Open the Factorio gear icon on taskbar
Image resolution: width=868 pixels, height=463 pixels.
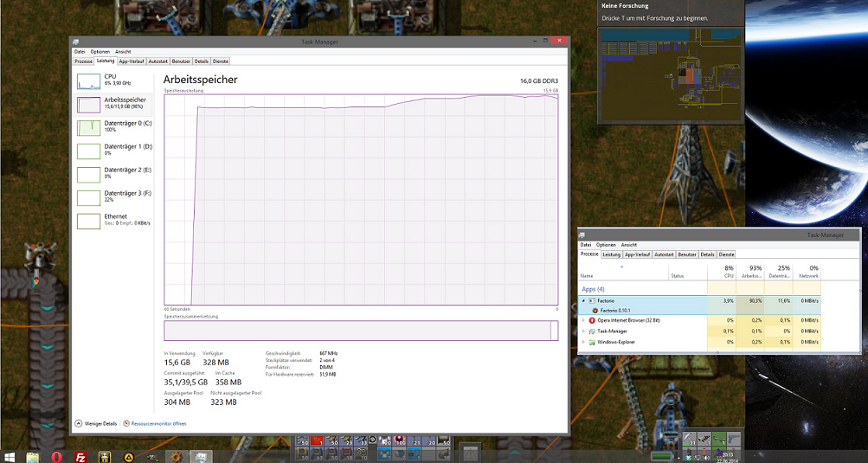(x=177, y=457)
